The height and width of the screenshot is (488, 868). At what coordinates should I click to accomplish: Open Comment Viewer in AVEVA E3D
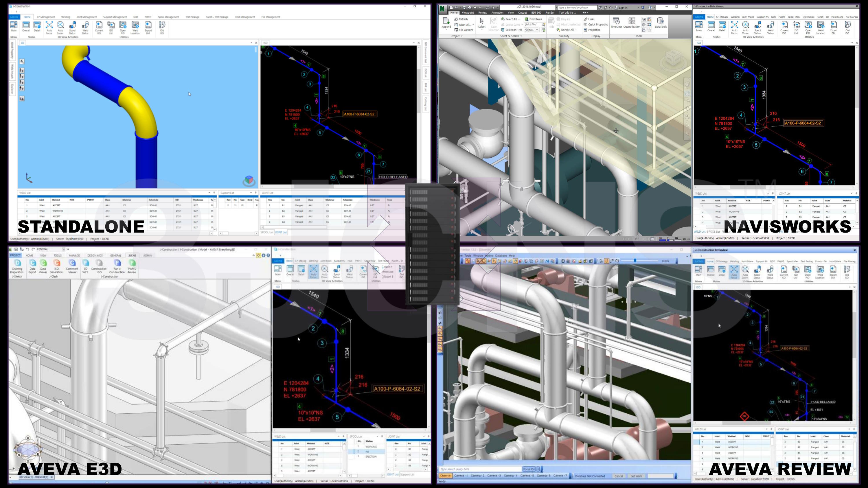click(x=72, y=266)
